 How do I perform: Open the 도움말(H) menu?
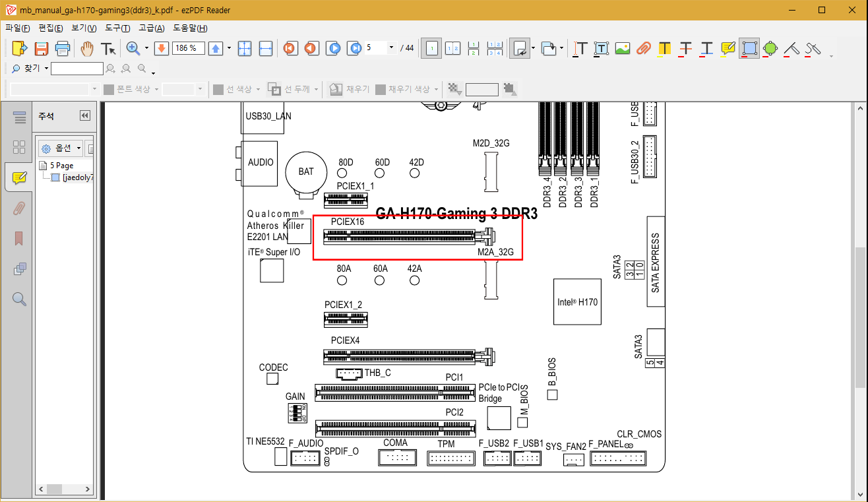coord(190,28)
